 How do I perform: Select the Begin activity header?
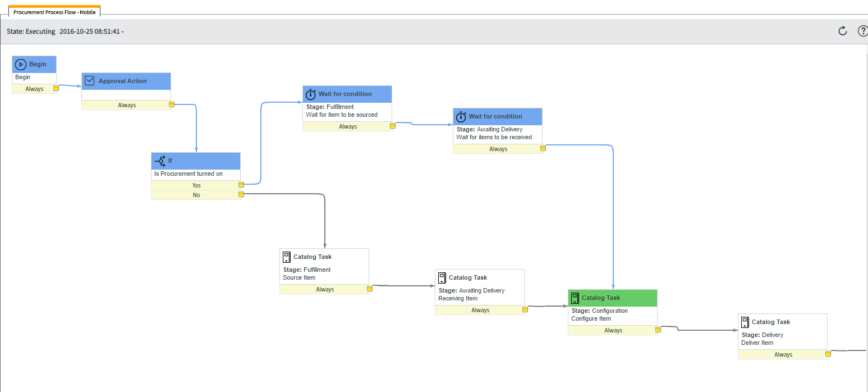pos(34,64)
